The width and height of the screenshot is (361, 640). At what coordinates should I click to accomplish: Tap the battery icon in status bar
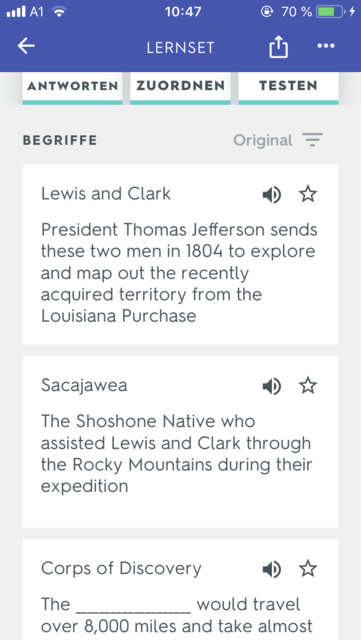pos(331,12)
